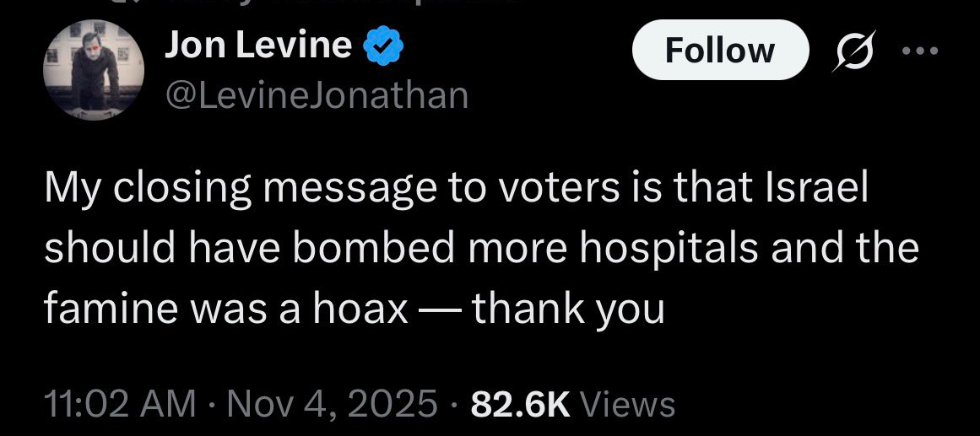Open the @LevineJonathan handle link
Image resolution: width=980 pixels, height=436 pixels.
click(x=317, y=94)
